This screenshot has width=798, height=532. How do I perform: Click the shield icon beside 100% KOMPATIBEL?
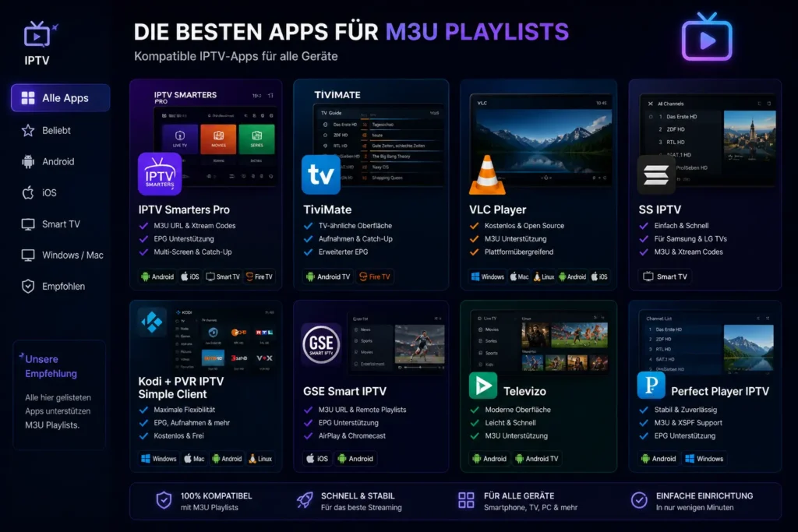(x=164, y=501)
